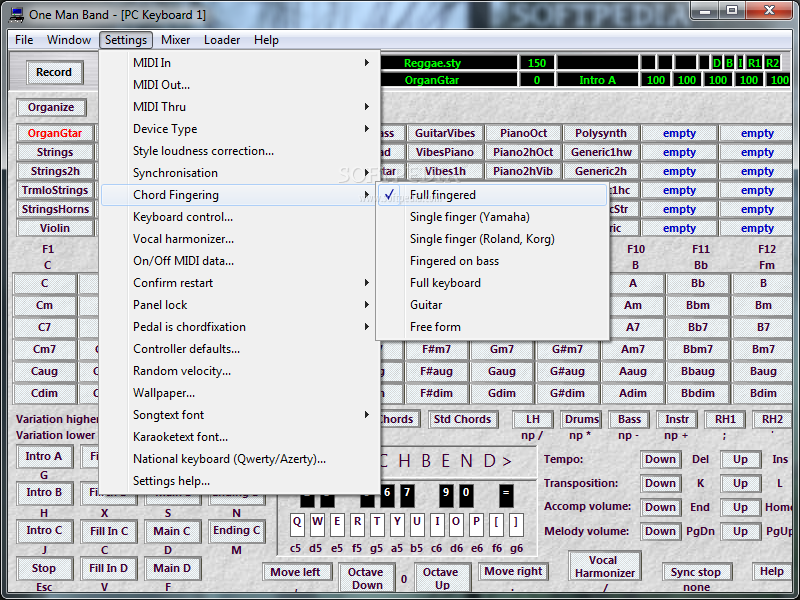Choose Single finger (Yamaha) fingering
Viewport: 800px width, 600px height.
point(492,217)
